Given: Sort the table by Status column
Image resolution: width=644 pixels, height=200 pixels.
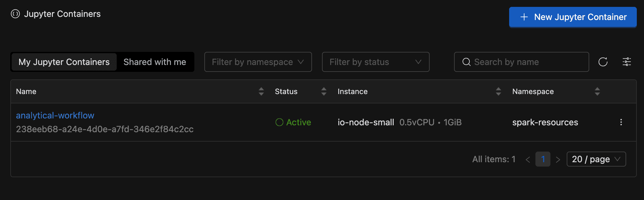Looking at the screenshot, I should click(x=324, y=92).
